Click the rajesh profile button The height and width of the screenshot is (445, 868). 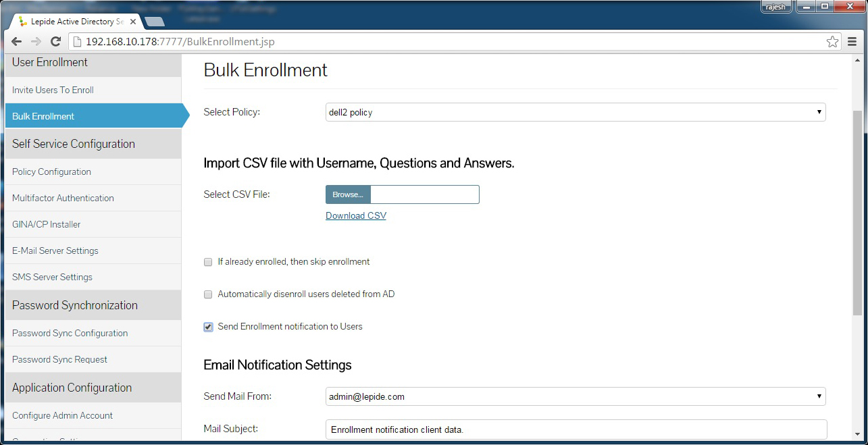click(775, 7)
